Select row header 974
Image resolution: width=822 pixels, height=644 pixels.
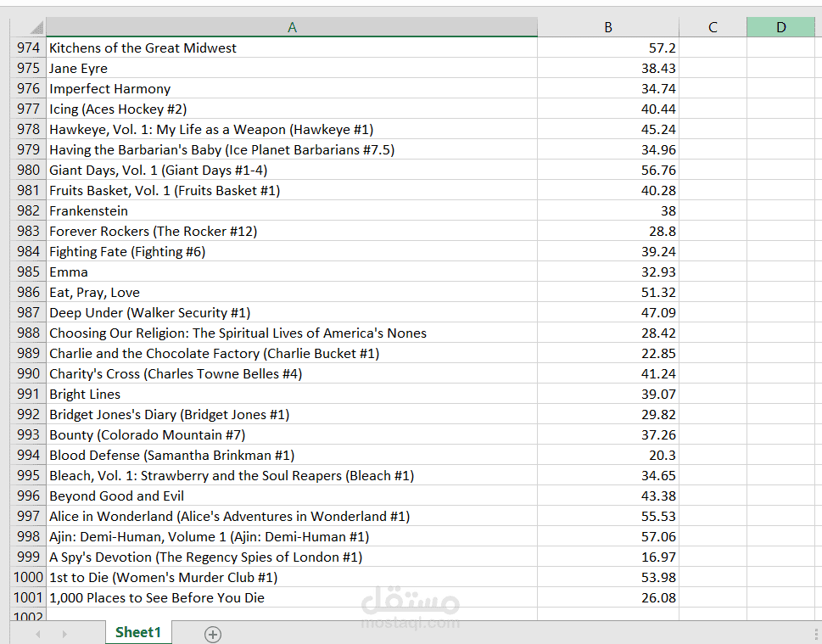click(x=28, y=48)
